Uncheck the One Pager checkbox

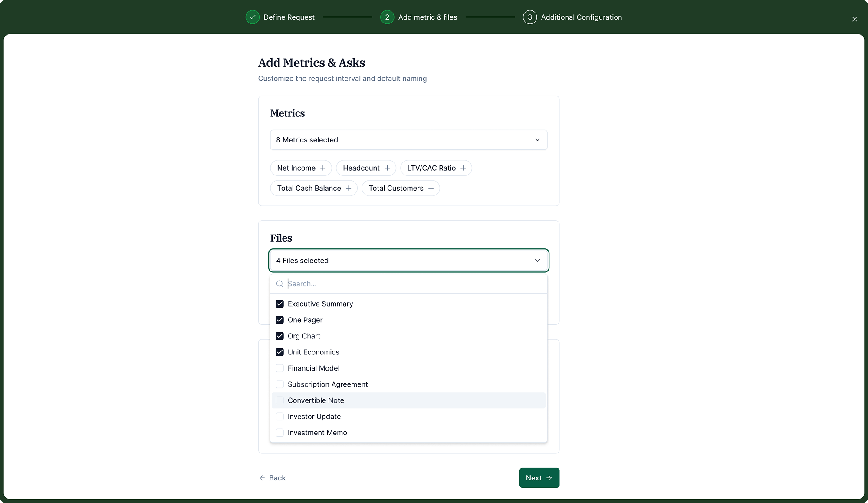280,320
